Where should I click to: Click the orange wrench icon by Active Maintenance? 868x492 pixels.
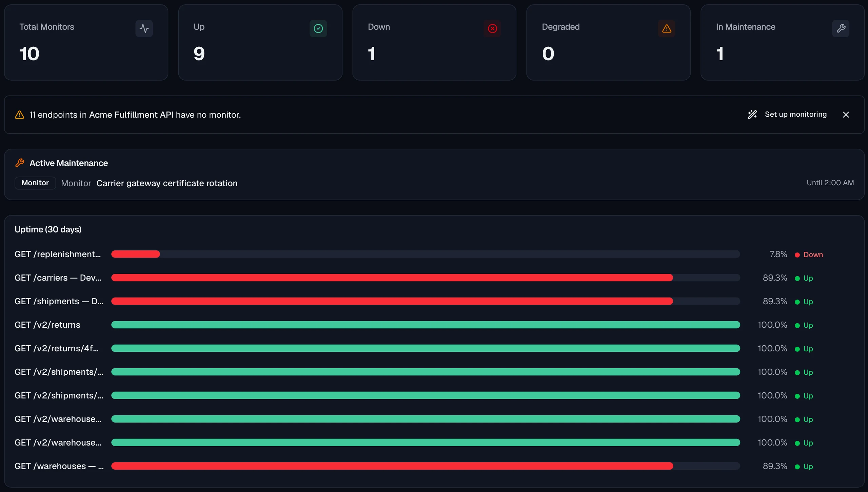coord(20,163)
